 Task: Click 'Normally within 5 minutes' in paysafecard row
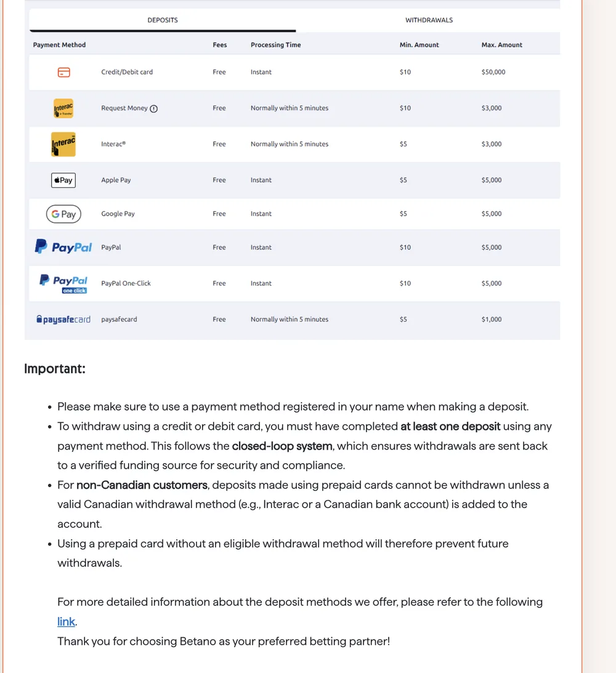[290, 320]
